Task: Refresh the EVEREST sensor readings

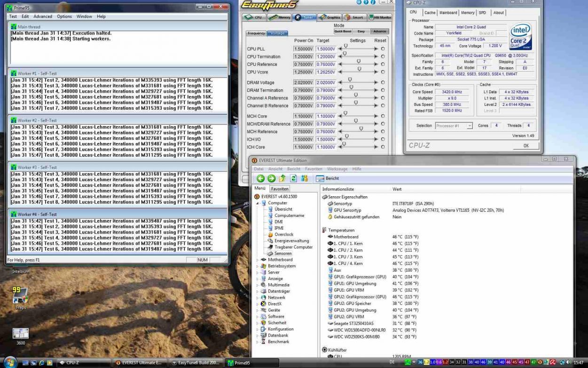Action: coord(294,178)
